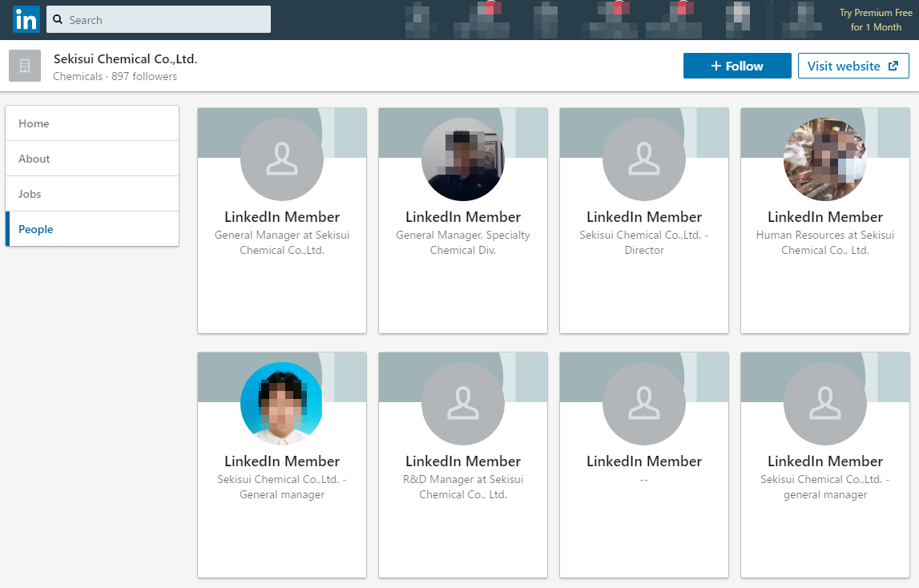Click photo of General Manager, Specialty Chemical Div.

click(463, 159)
